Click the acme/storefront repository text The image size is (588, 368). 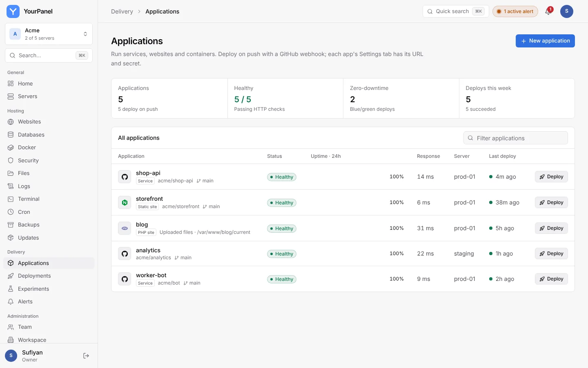point(180,206)
